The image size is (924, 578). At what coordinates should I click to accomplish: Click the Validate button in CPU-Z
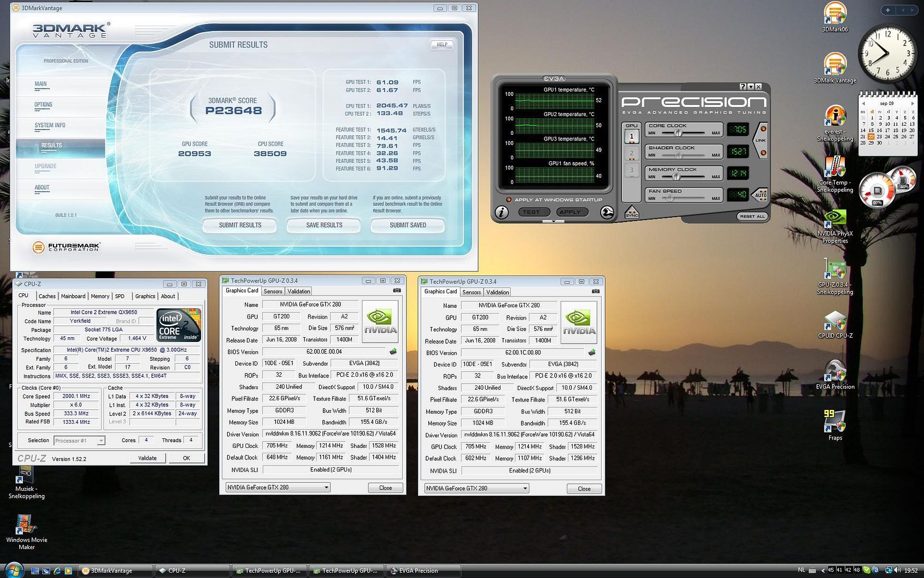(148, 458)
